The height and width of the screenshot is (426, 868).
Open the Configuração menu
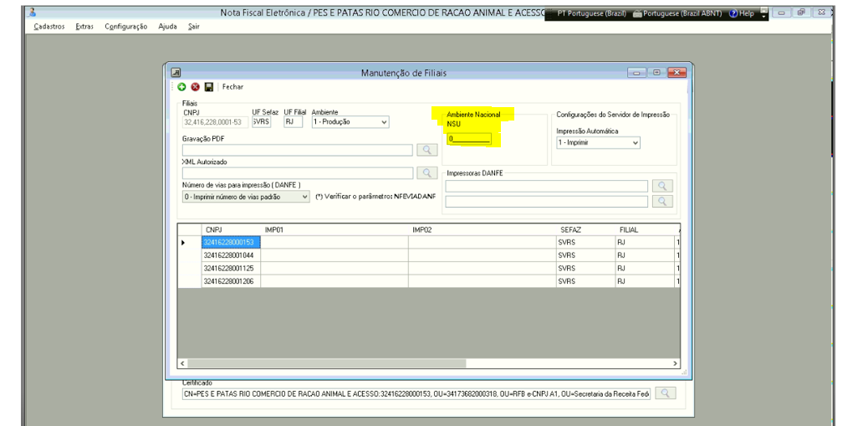[x=125, y=26]
